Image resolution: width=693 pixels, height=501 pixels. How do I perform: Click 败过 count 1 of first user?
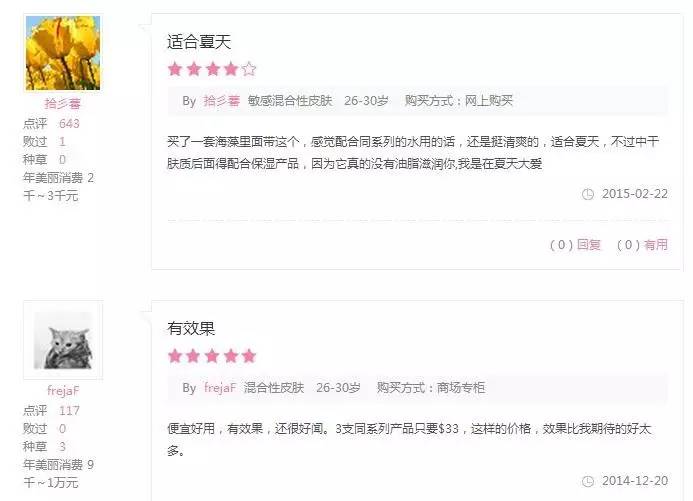(62, 141)
